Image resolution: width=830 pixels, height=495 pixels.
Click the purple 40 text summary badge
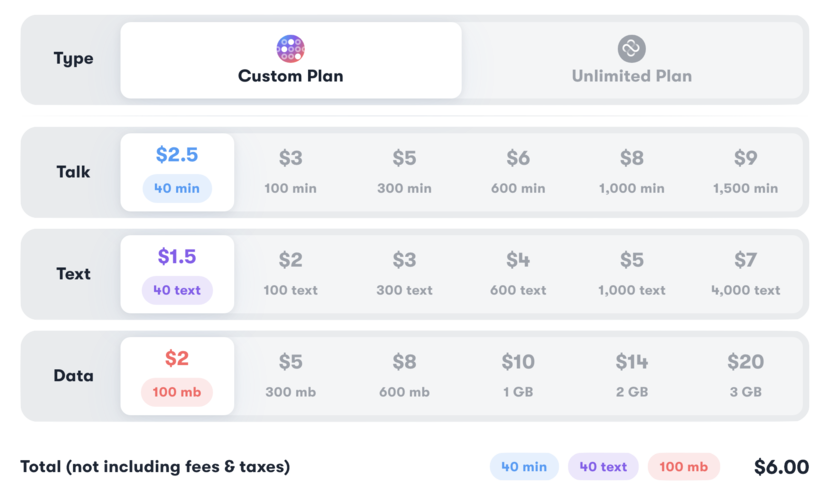pyautogui.click(x=603, y=467)
